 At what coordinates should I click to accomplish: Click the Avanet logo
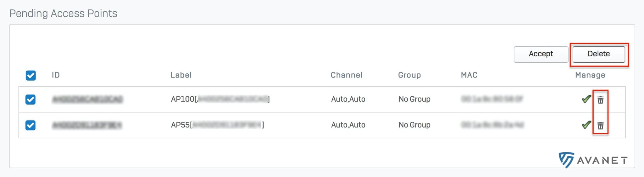593,160
